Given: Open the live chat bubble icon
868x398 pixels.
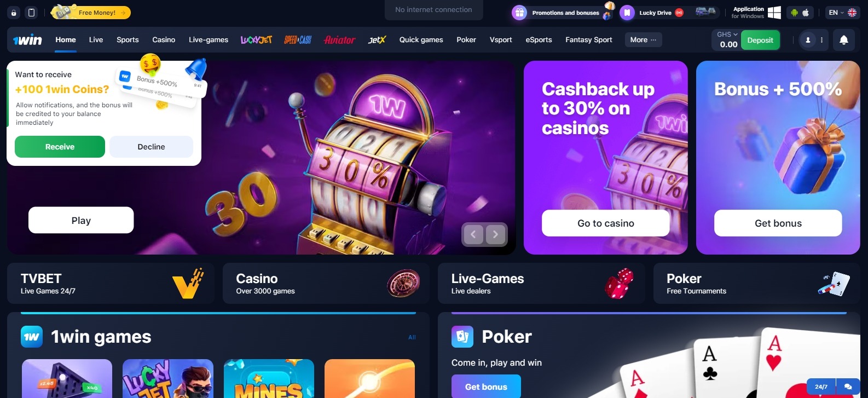Looking at the screenshot, I should [848, 387].
